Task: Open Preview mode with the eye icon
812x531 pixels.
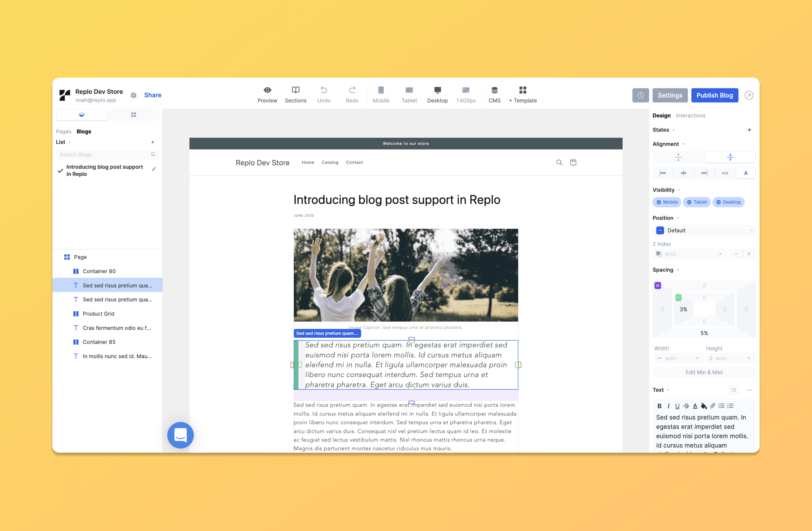Action: coord(267,95)
